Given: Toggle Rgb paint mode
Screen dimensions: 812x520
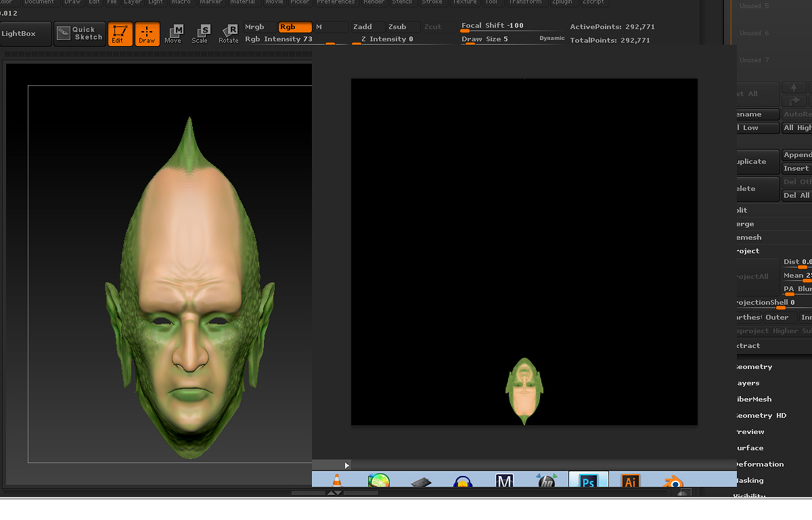Looking at the screenshot, I should (295, 27).
